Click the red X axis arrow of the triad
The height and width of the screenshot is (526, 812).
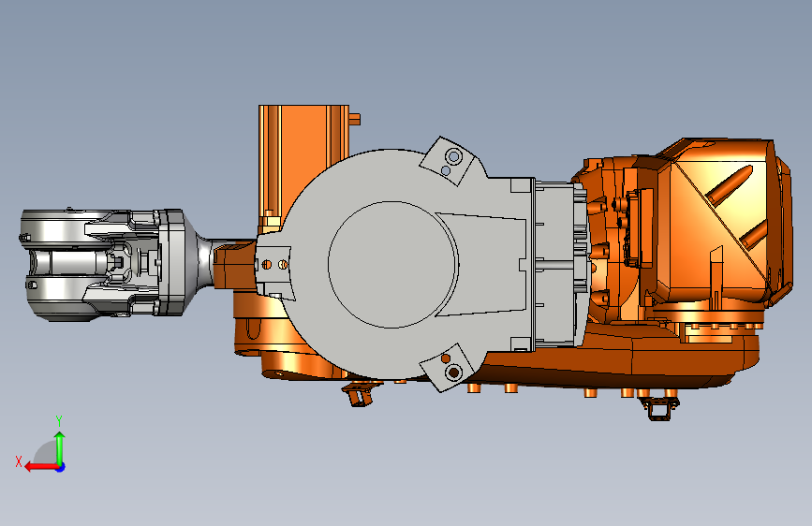(x=40, y=467)
